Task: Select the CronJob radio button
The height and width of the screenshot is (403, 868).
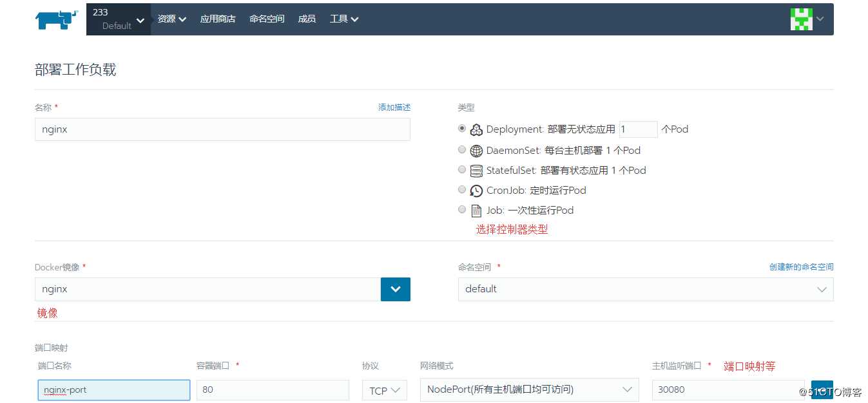Action: tap(461, 189)
